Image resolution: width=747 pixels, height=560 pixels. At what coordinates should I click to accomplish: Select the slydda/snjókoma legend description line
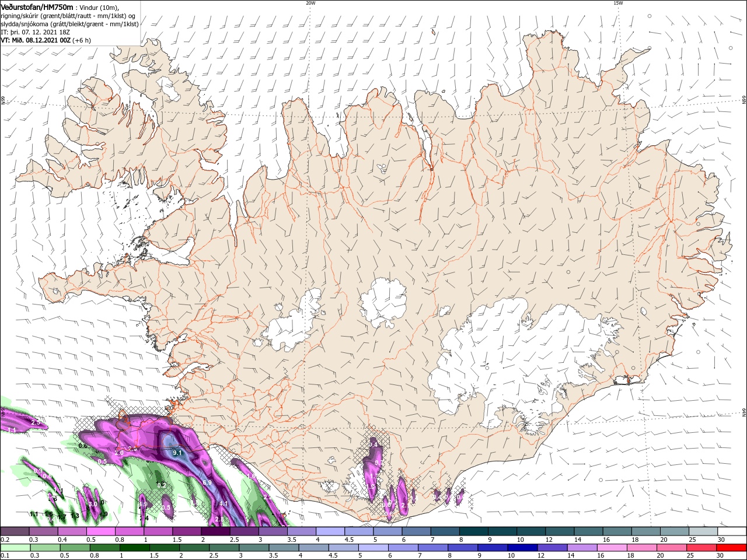pos(69,24)
